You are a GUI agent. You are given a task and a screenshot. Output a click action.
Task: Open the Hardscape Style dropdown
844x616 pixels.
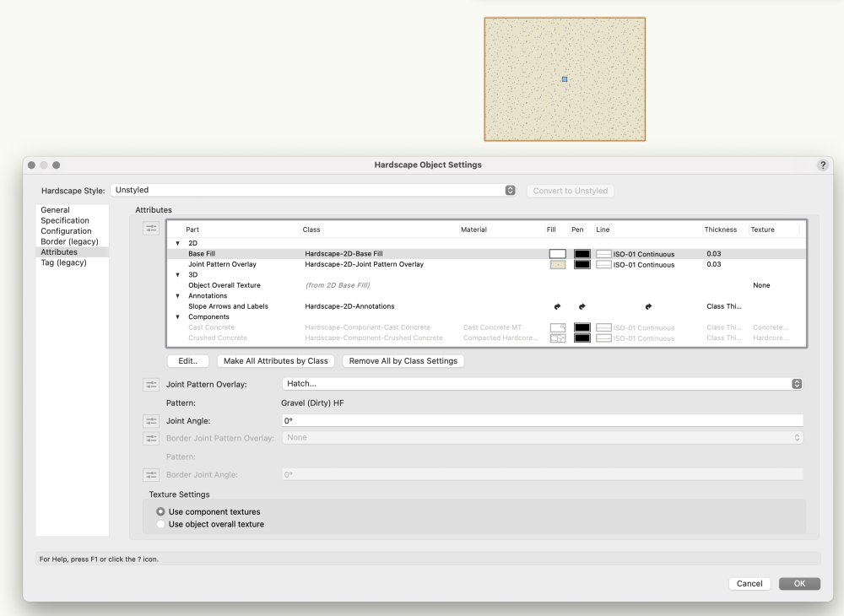[x=510, y=191]
